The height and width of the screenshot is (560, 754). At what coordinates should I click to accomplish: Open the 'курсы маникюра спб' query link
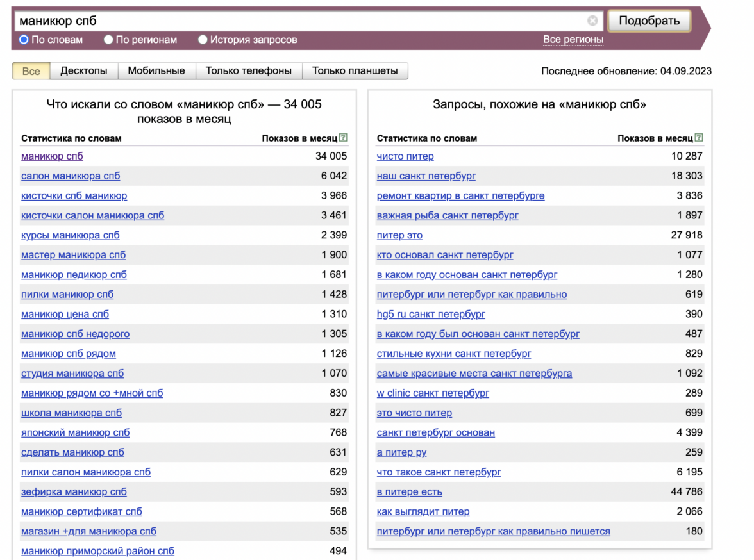tap(71, 235)
